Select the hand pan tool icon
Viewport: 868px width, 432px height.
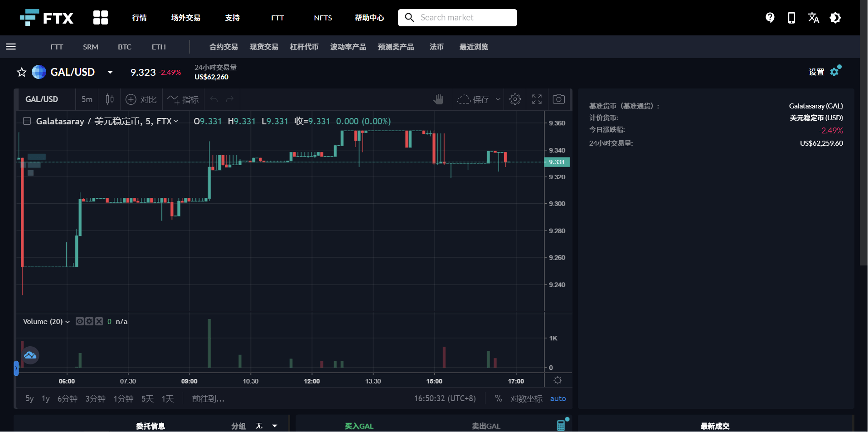(x=438, y=99)
